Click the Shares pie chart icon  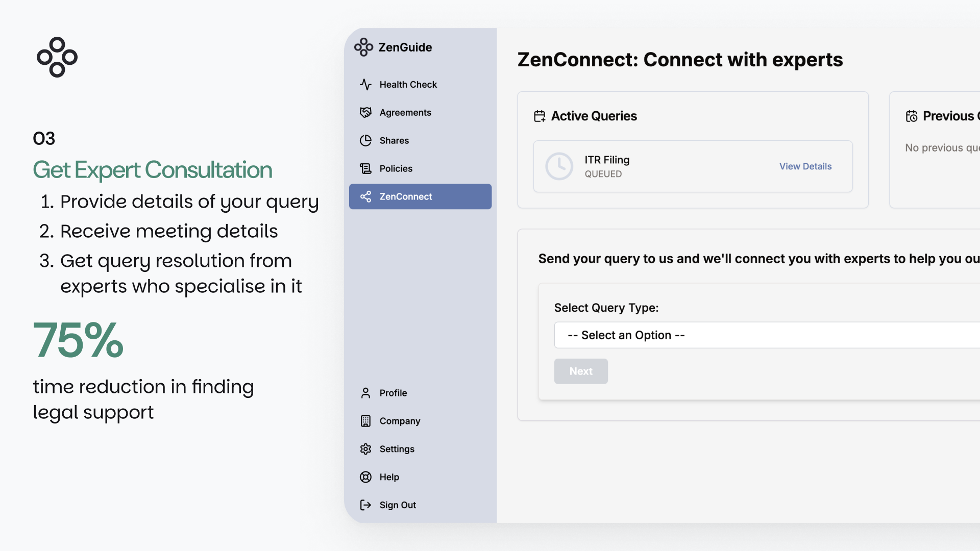click(365, 140)
